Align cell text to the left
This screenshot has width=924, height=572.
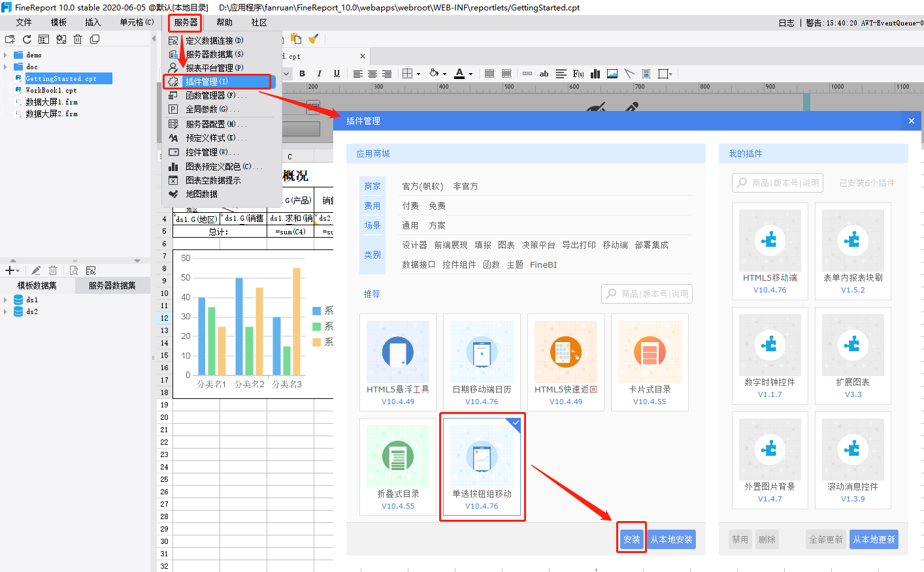click(x=358, y=74)
